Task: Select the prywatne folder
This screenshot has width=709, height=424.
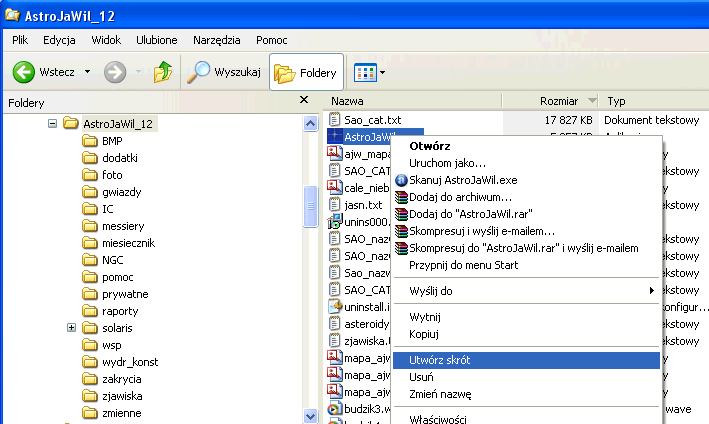Action: pyautogui.click(x=125, y=294)
